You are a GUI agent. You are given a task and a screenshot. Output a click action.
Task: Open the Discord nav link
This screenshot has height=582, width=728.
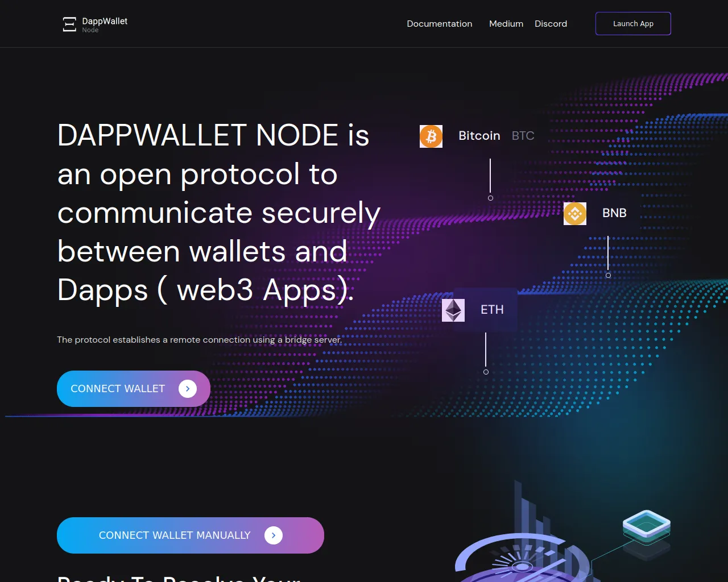coord(551,24)
